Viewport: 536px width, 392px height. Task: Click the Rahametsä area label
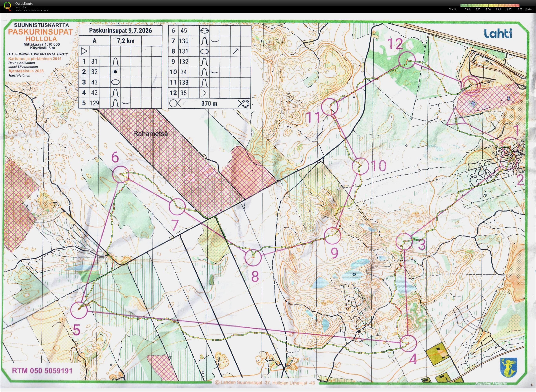tap(150, 134)
